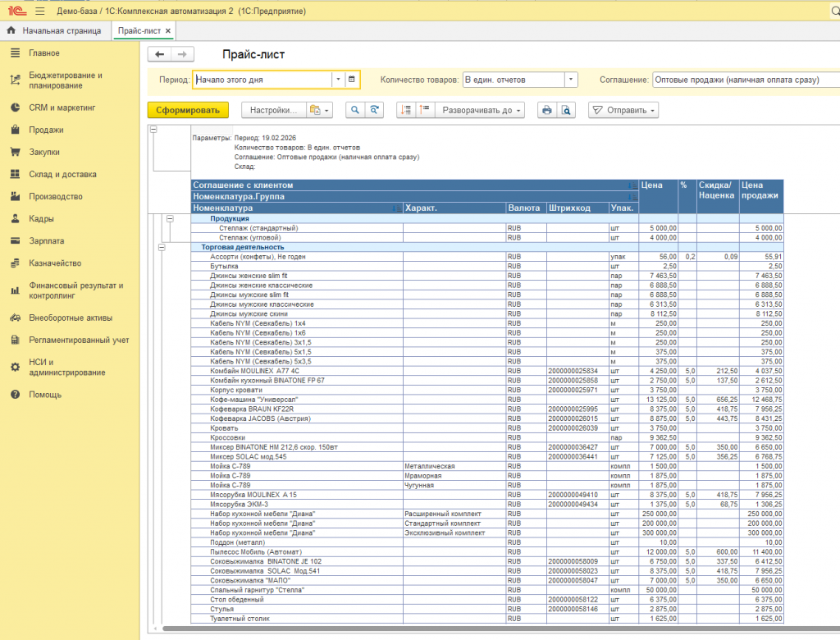Switch to the Начальная страница tab
The width and height of the screenshot is (840, 640).
[x=61, y=30]
